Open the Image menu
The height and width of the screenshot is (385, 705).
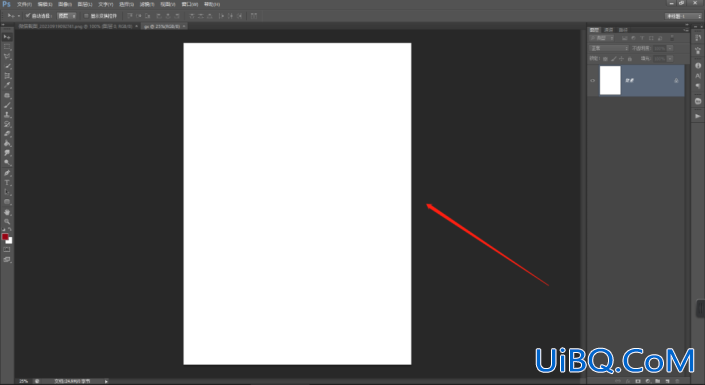click(x=65, y=4)
